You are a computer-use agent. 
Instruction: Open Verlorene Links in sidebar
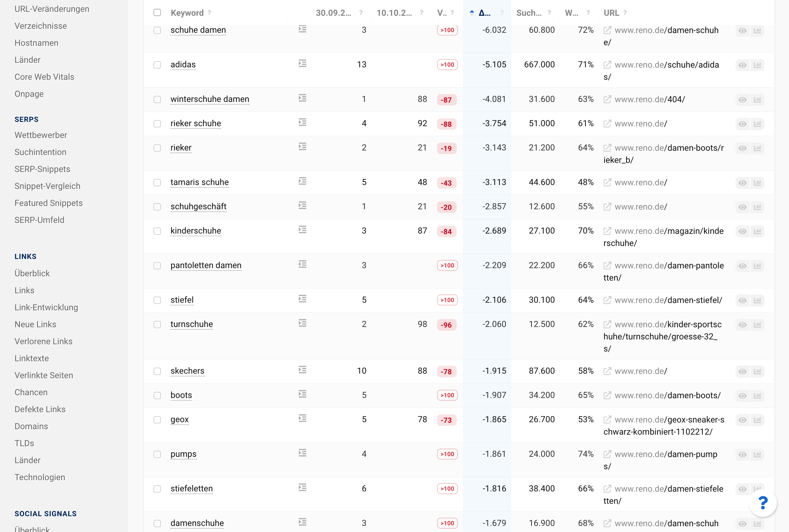[x=43, y=341]
